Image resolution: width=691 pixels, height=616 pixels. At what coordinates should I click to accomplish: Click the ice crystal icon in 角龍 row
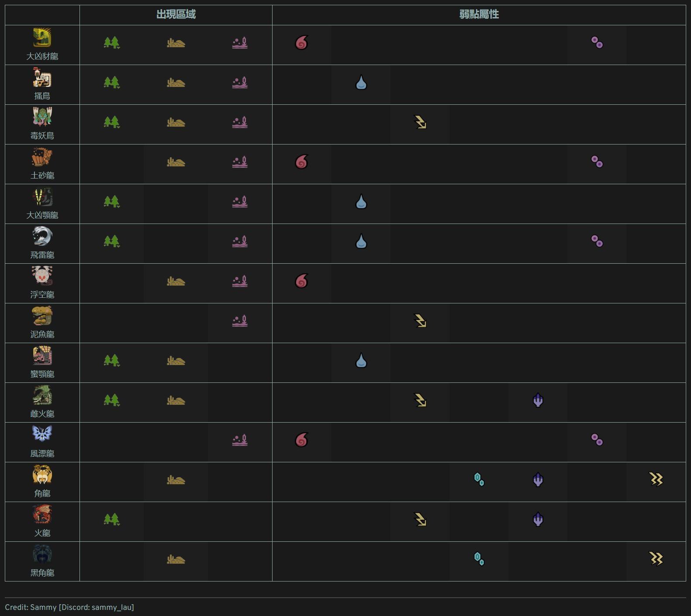479,480
